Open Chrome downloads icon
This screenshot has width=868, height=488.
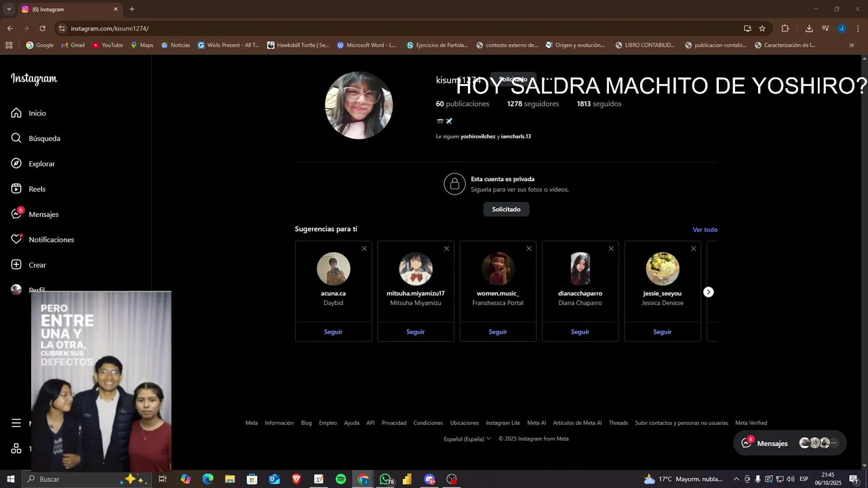(x=809, y=28)
